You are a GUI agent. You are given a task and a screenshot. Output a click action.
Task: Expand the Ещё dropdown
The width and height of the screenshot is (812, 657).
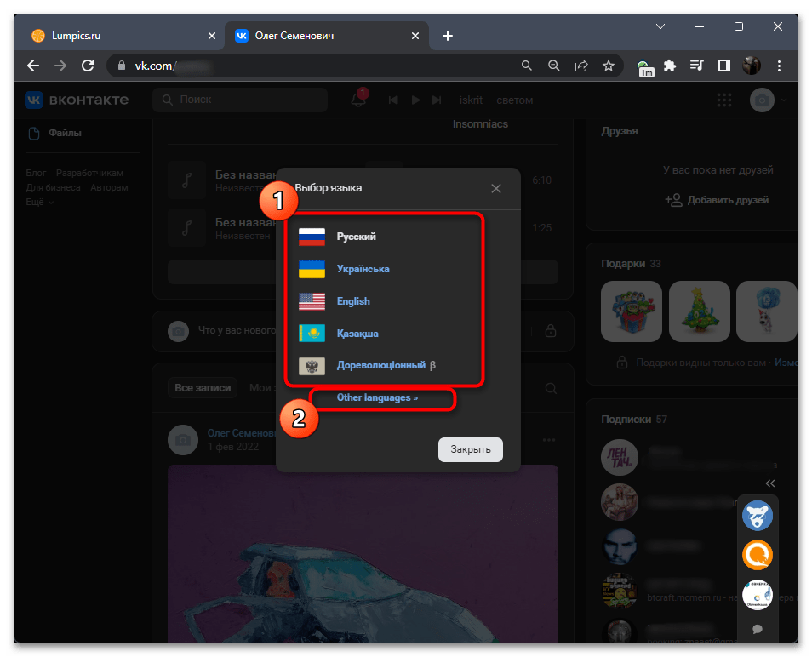39,202
